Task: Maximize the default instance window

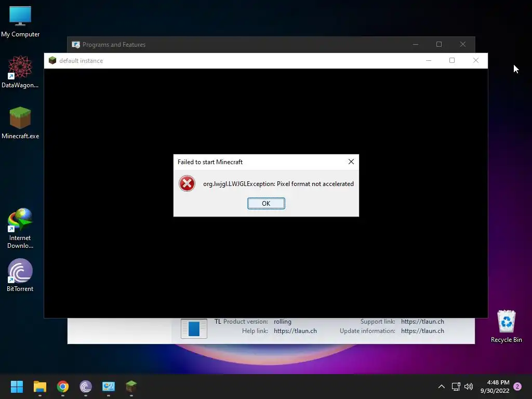Action: click(x=452, y=60)
